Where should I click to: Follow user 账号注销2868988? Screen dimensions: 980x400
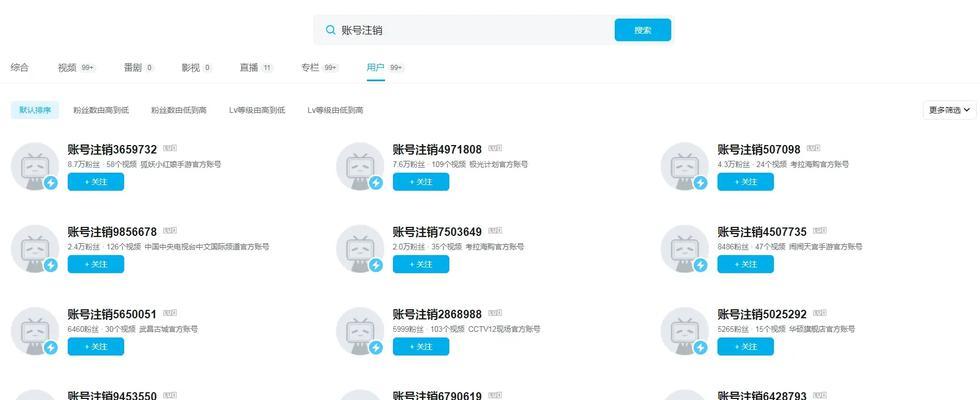[x=421, y=347]
